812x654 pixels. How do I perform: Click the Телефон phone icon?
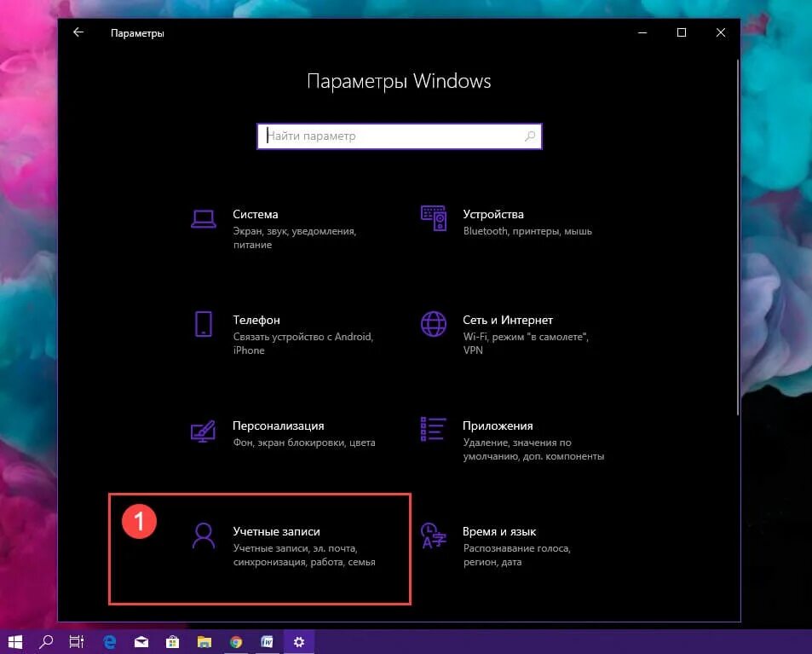[204, 324]
